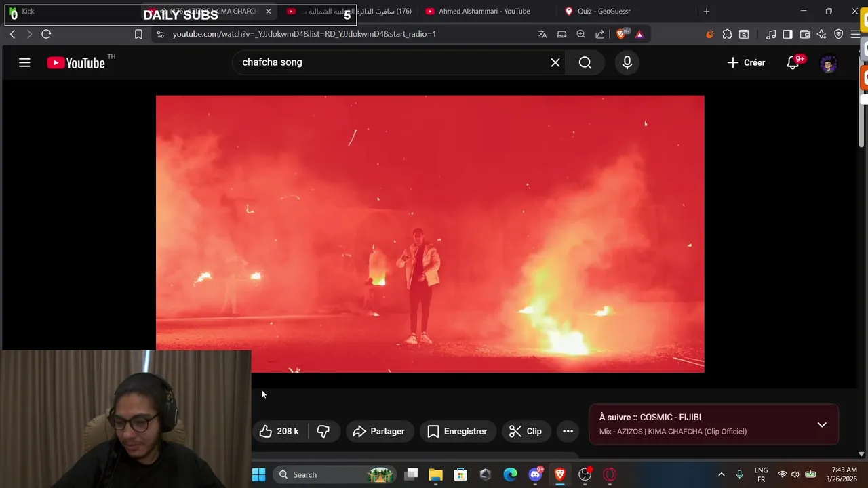
Task: Focus Brave browser in the taskbar
Action: [x=559, y=474]
